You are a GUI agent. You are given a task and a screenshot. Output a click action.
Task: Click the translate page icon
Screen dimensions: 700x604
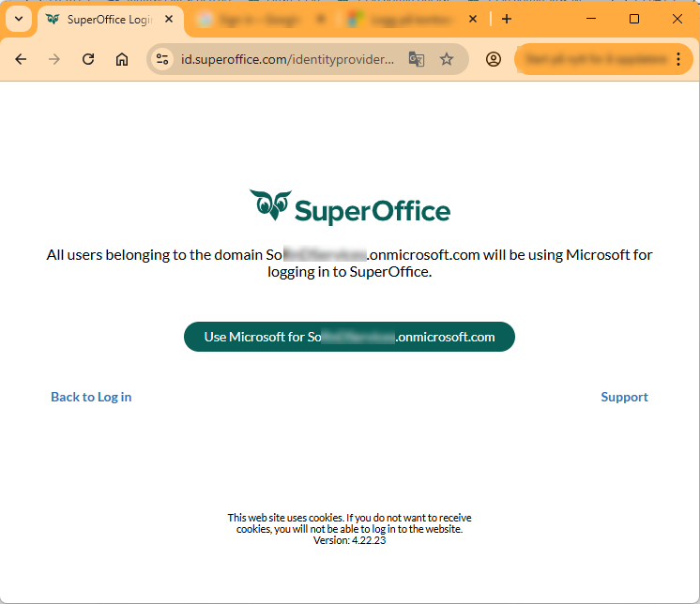tap(417, 59)
